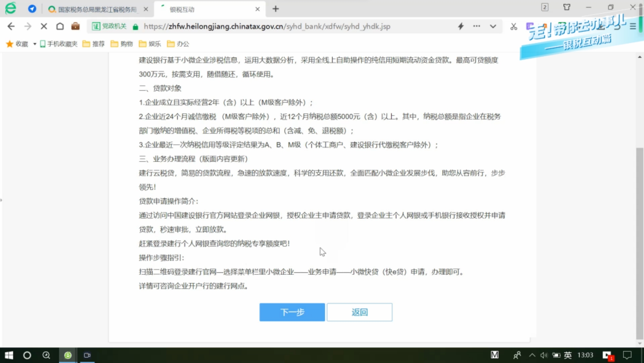Open the briefcase toolbar icon
Viewport: 644px width, 363px height.
[x=76, y=26]
